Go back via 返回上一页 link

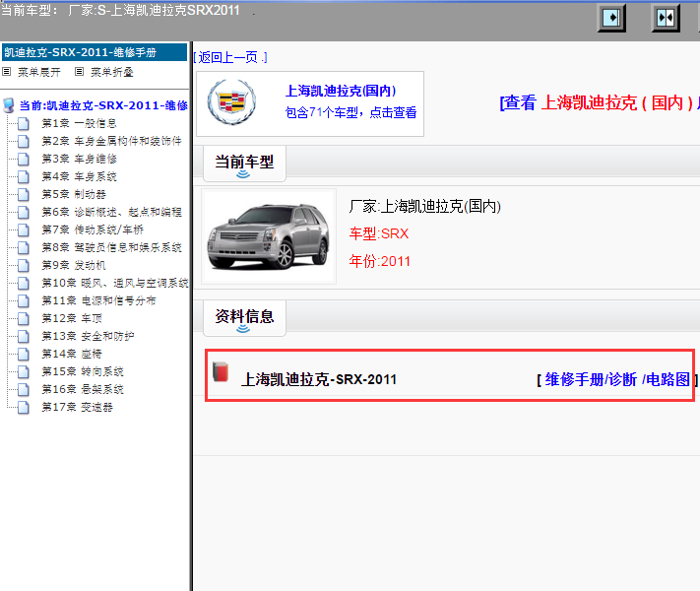click(x=232, y=57)
